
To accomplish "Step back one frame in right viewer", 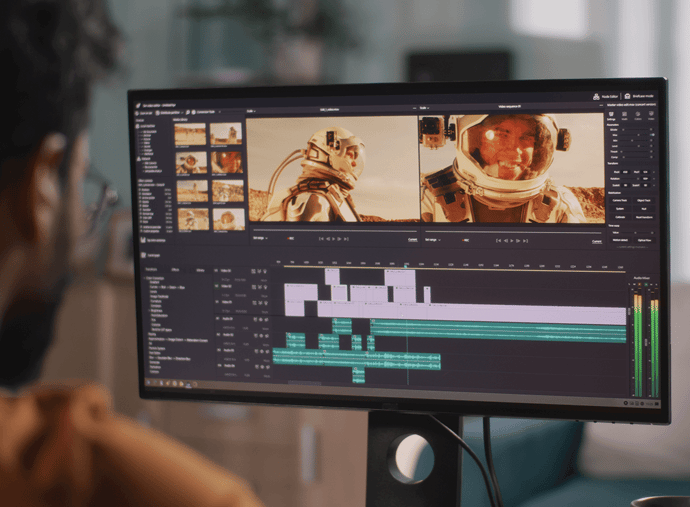I will (505, 241).
